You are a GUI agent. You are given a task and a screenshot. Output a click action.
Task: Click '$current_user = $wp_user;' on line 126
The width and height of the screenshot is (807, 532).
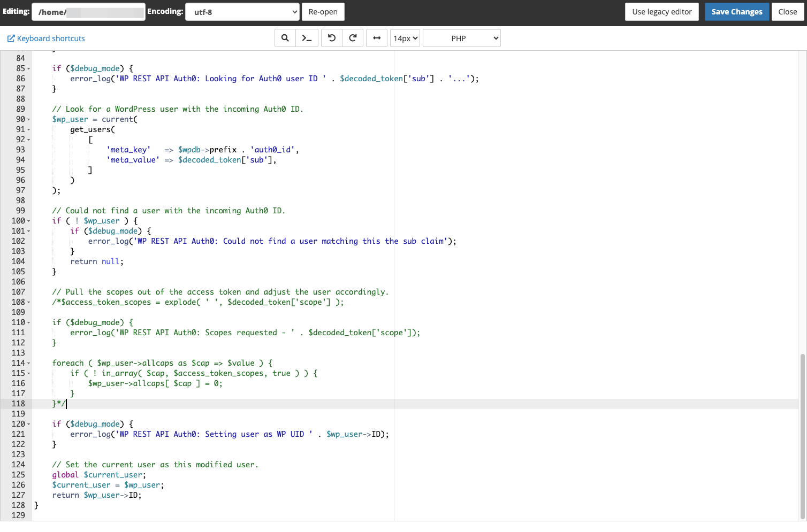(x=108, y=485)
